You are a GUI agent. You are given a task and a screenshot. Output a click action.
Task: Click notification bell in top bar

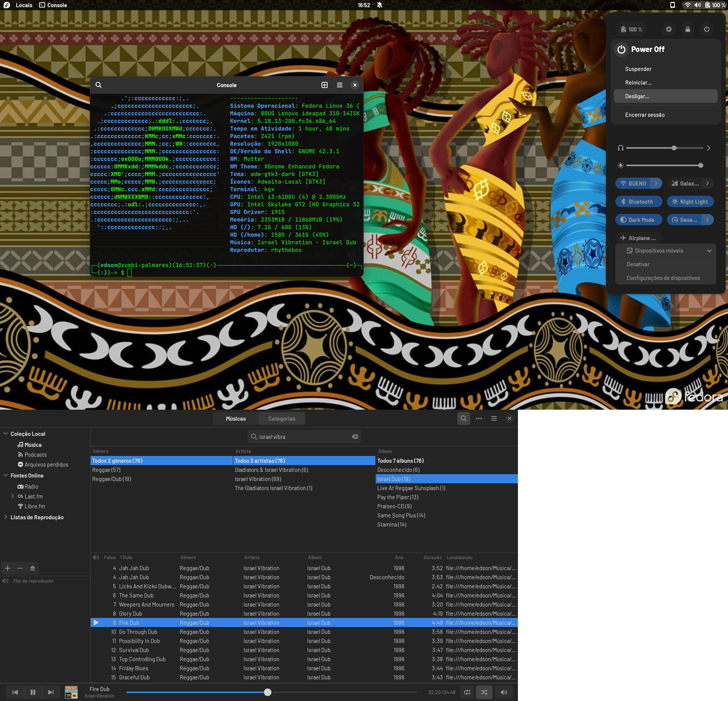pos(379,5)
